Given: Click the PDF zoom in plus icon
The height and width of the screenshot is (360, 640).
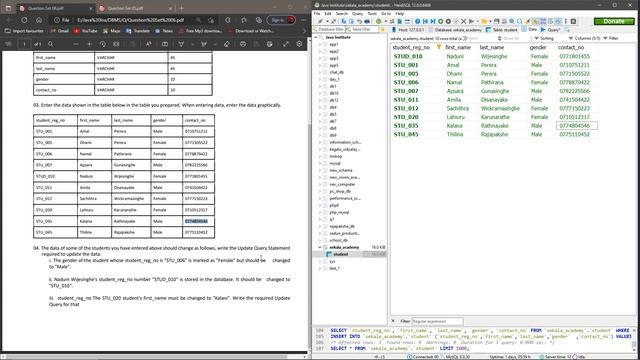Looking at the screenshot, I should point(89,44).
